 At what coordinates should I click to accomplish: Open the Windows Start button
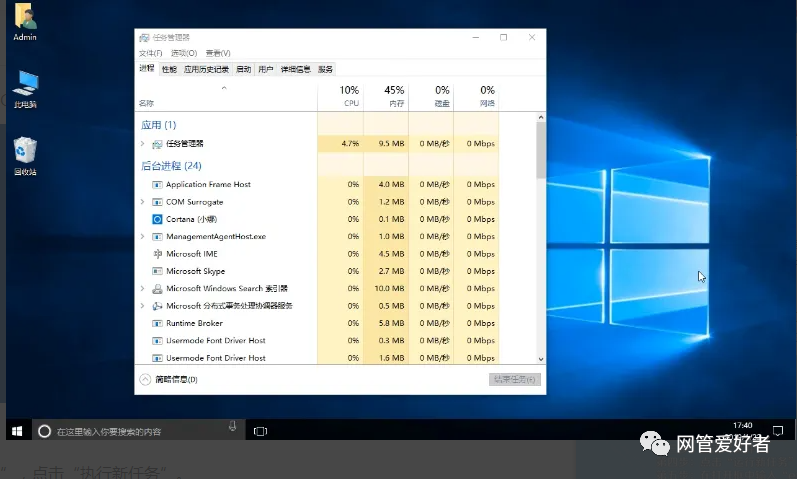(x=17, y=431)
